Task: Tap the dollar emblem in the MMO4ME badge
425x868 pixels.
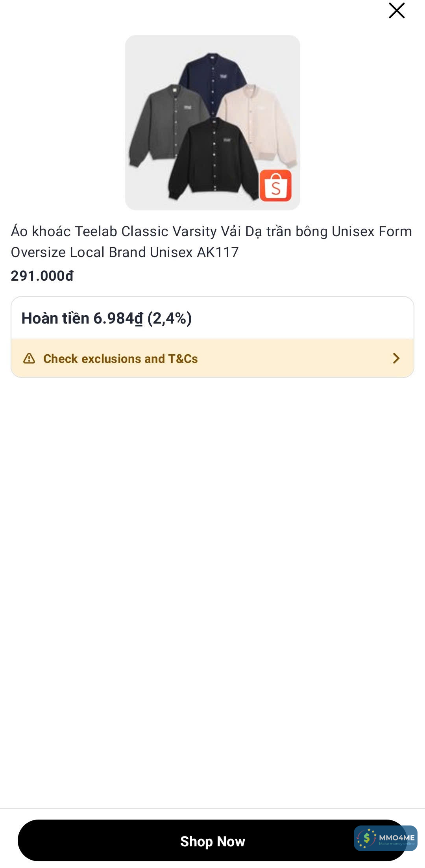Action: coord(366,838)
